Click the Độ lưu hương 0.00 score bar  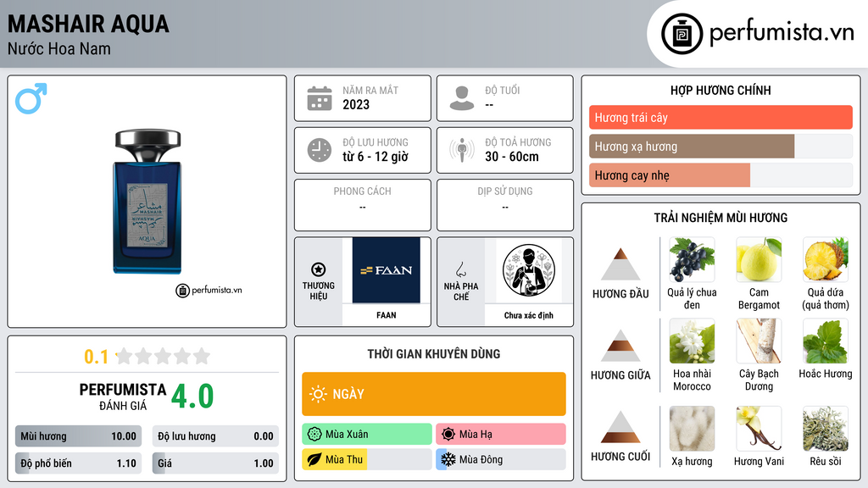point(215,436)
